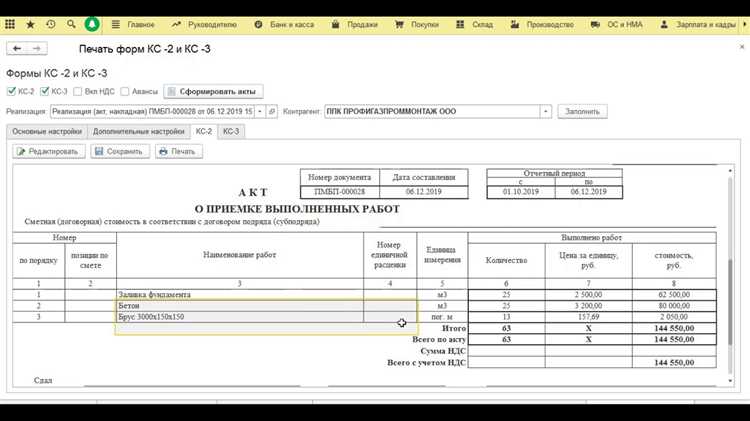Open Склад menu section
This screenshot has height=421, width=750.
474,24
